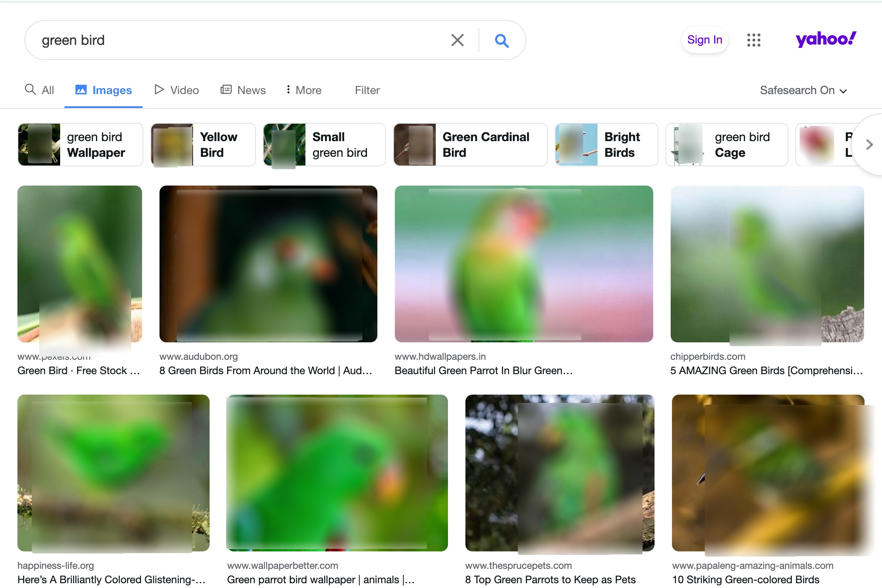Open the apps grid icon beside Sign In

[753, 40]
